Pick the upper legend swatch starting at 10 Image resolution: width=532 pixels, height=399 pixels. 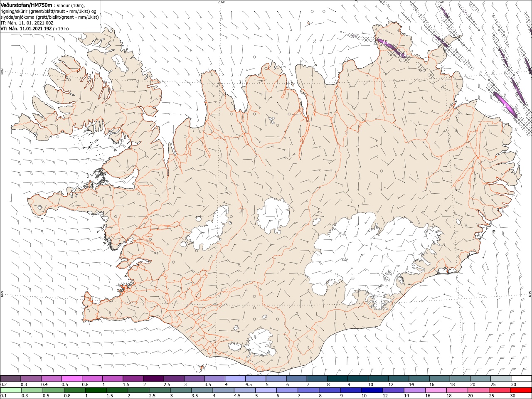tap(378, 378)
